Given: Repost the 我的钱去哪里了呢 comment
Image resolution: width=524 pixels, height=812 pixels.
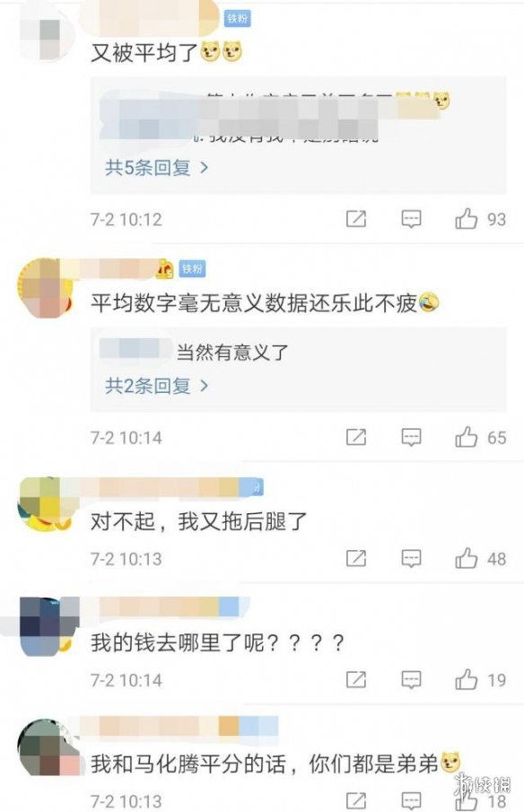Looking at the screenshot, I should pyautogui.click(x=356, y=679).
